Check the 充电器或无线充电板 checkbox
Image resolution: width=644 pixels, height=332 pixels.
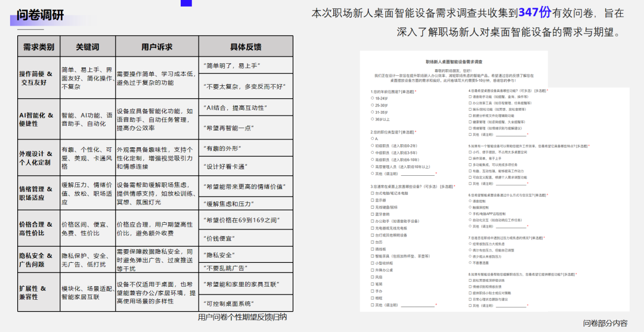tap(371, 228)
